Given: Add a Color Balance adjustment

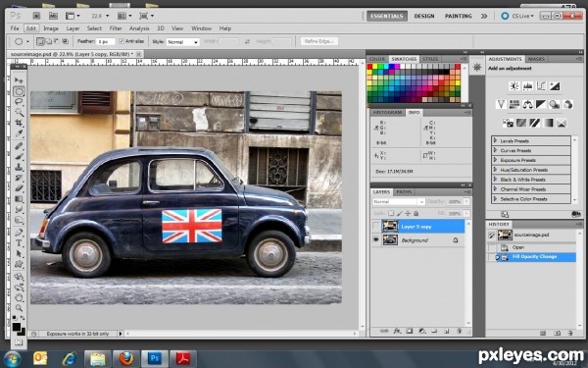Looking at the screenshot, I should [x=527, y=104].
